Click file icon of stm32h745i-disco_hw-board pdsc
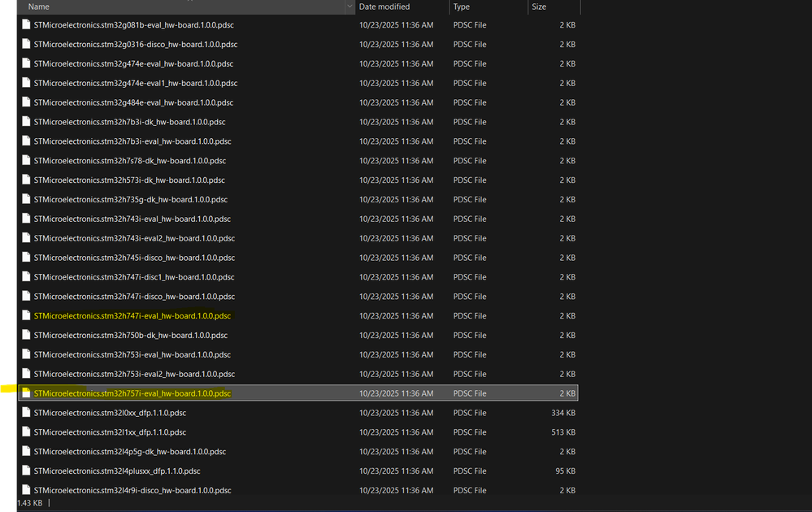This screenshot has height=512, width=812. click(26, 258)
